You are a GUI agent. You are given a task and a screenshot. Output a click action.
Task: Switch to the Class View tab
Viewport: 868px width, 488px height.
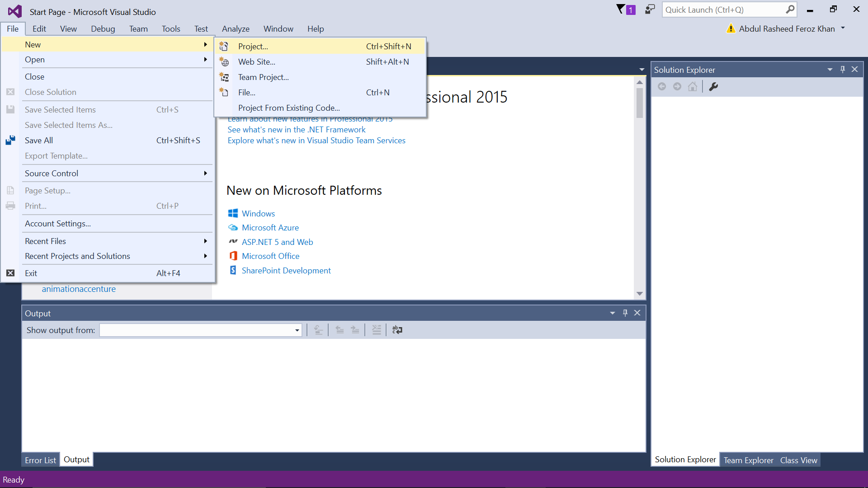[x=798, y=460]
